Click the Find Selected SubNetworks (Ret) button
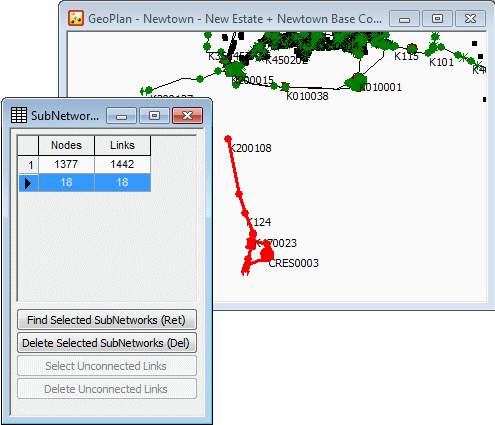Image resolution: width=495 pixels, height=425 pixels. [107, 320]
